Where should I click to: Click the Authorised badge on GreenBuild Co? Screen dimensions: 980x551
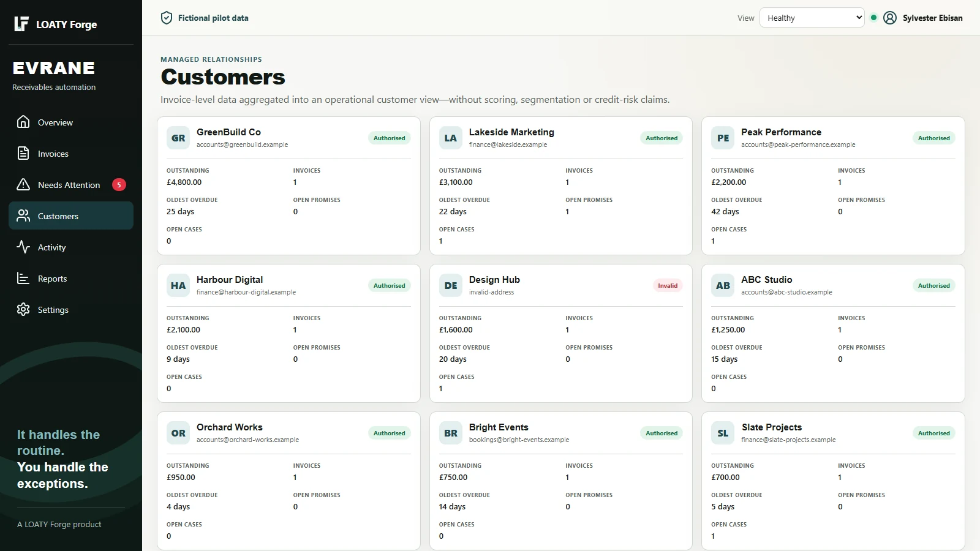click(x=390, y=138)
